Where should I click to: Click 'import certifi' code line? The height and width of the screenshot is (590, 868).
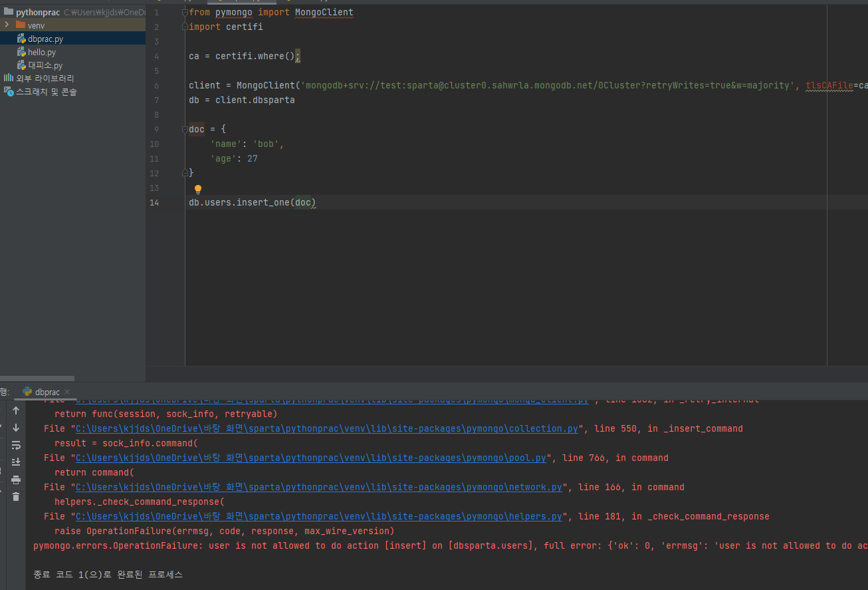coord(226,27)
